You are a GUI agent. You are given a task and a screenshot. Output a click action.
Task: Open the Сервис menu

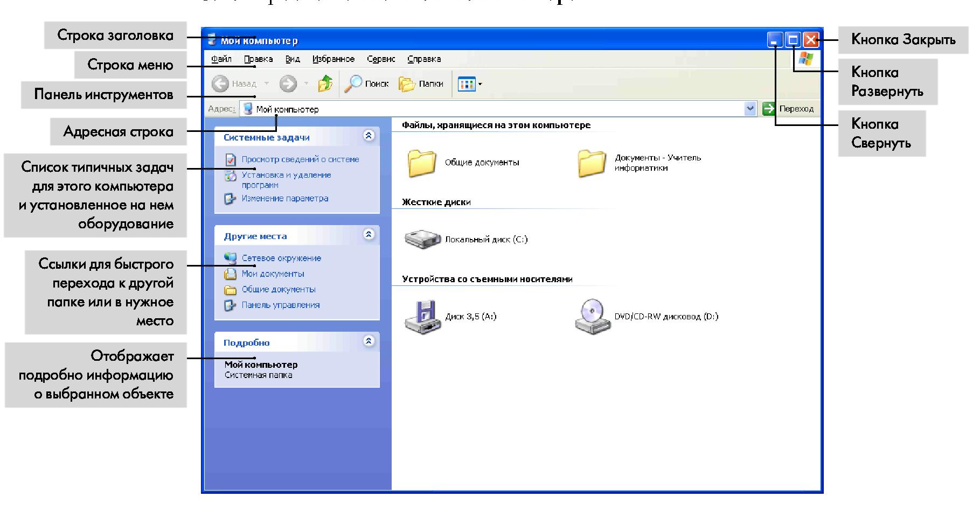[381, 59]
